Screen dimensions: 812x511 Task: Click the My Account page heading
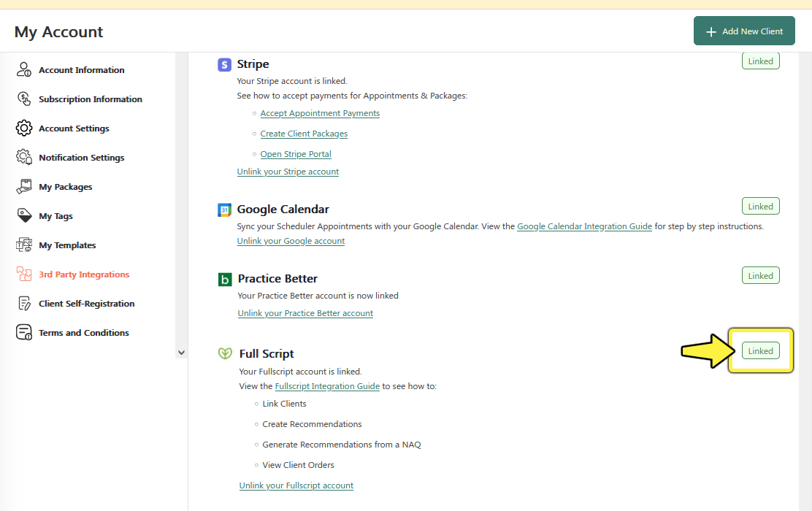(58, 32)
